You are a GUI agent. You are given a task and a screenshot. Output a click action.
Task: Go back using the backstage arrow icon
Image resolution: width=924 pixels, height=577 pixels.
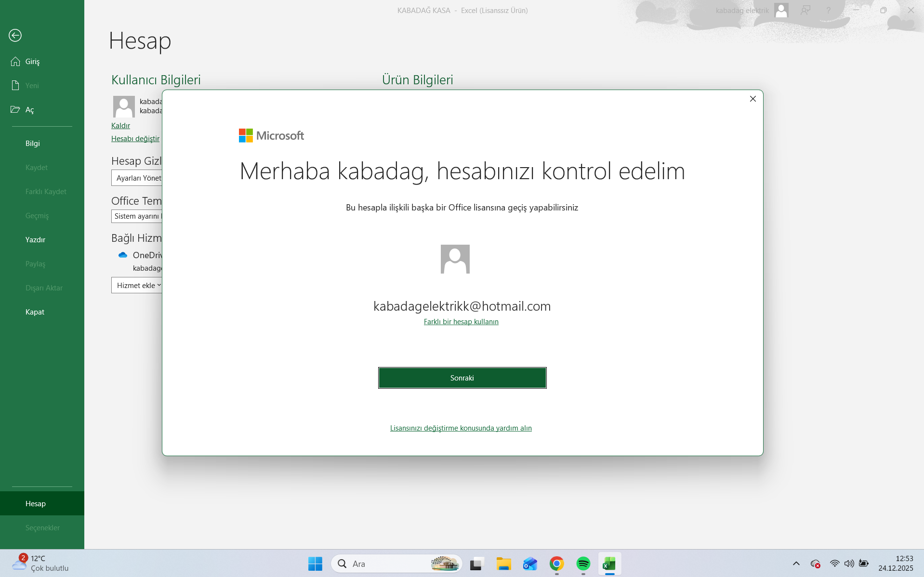pos(15,35)
